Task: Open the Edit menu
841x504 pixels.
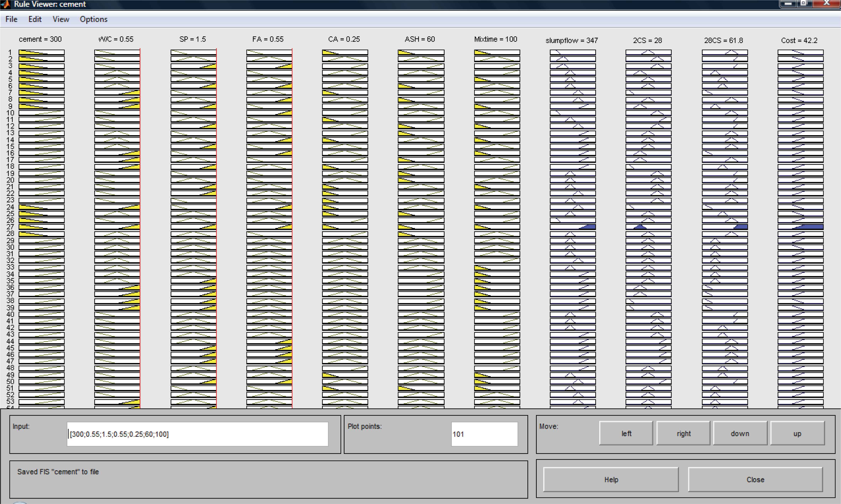Action: (x=35, y=19)
